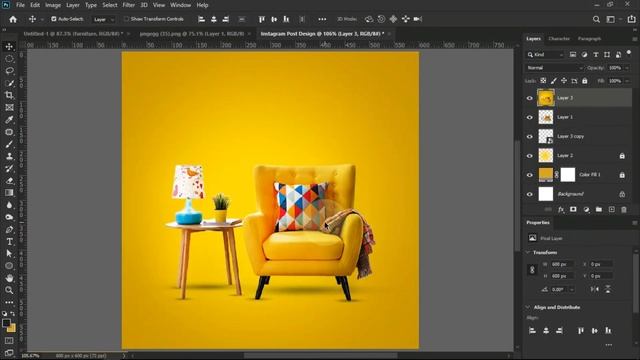
Task: Select the Ellipse shape tool
Action: [x=9, y=266]
